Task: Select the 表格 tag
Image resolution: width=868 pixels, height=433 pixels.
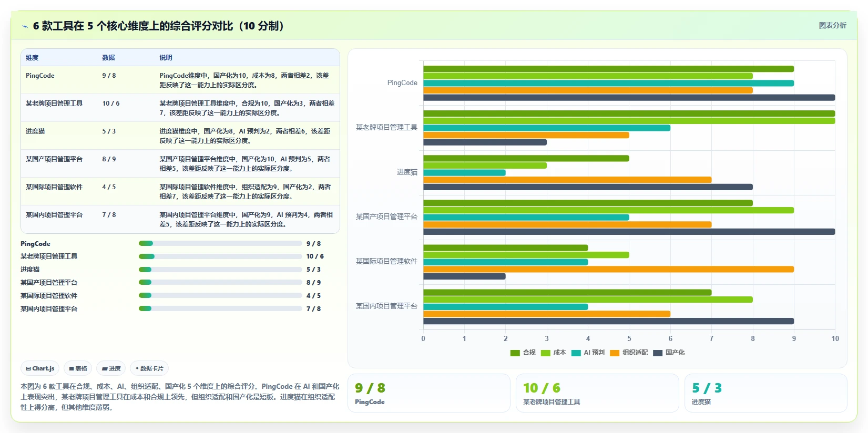Action: click(78, 368)
